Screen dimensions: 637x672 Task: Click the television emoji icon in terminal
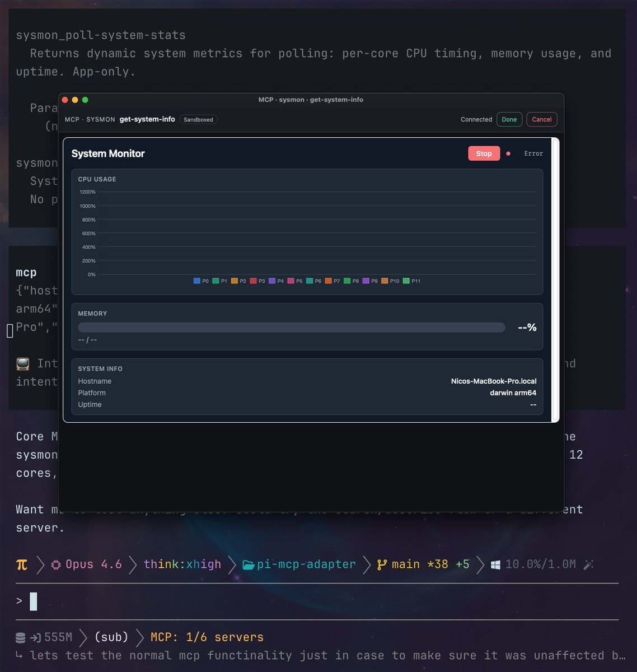click(23, 363)
